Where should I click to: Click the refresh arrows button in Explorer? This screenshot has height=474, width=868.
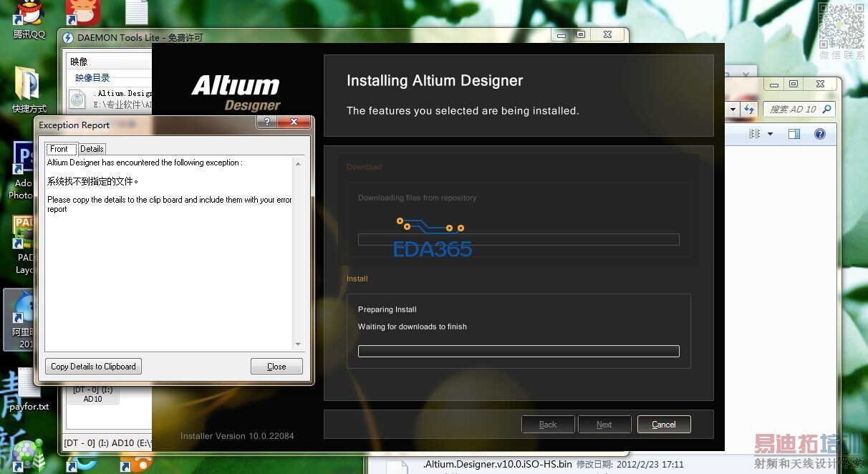pos(749,110)
